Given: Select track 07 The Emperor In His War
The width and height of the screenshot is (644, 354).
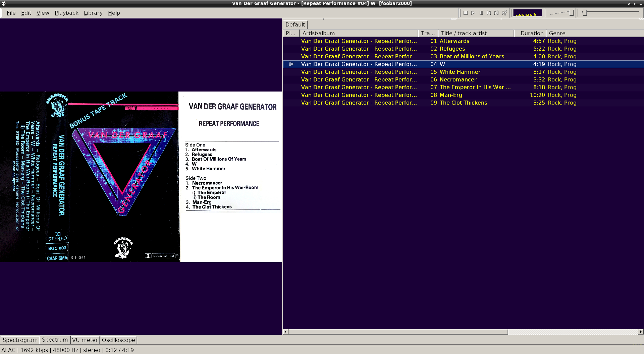Looking at the screenshot, I should (x=463, y=87).
